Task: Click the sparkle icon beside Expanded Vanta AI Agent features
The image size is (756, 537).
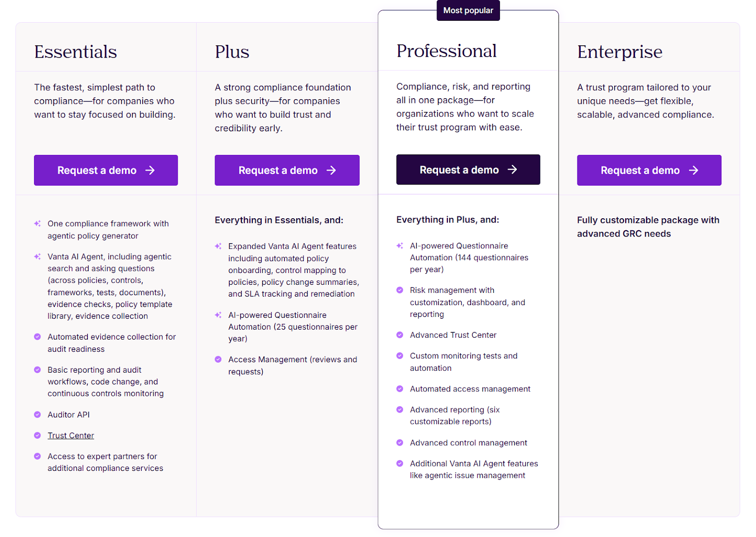Action: (x=218, y=246)
